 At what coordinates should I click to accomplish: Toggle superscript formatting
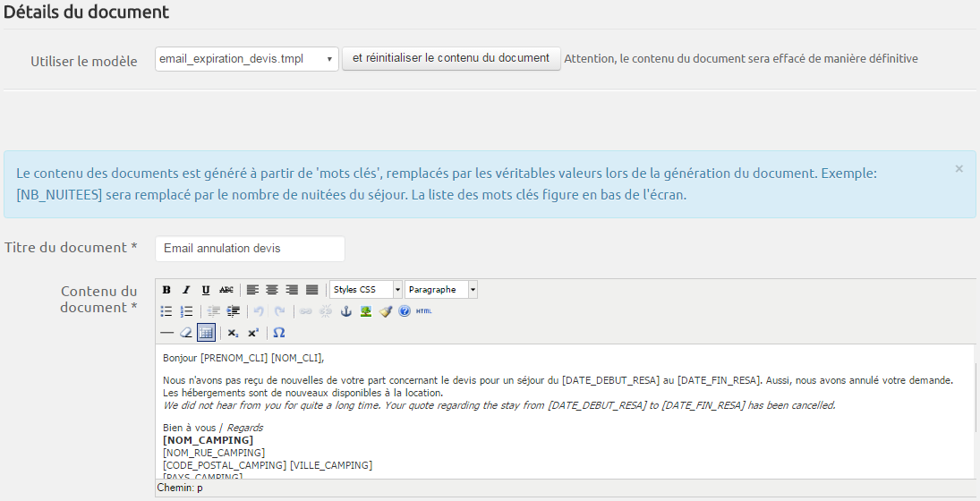(253, 333)
